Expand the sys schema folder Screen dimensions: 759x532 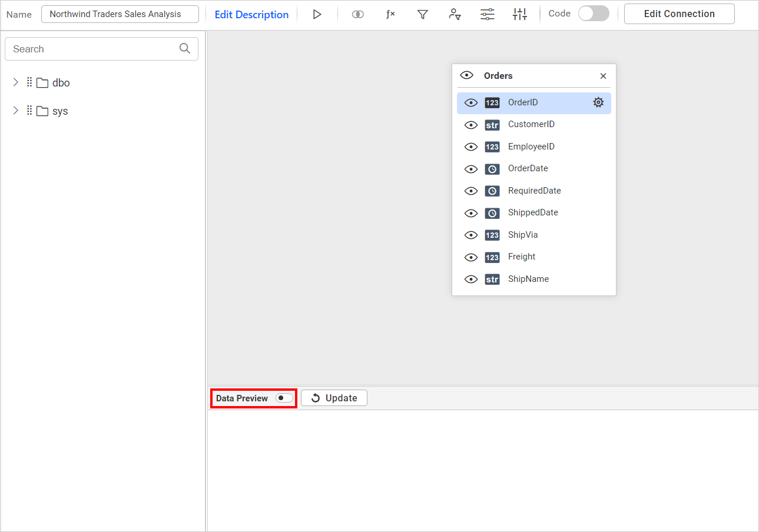(16, 111)
